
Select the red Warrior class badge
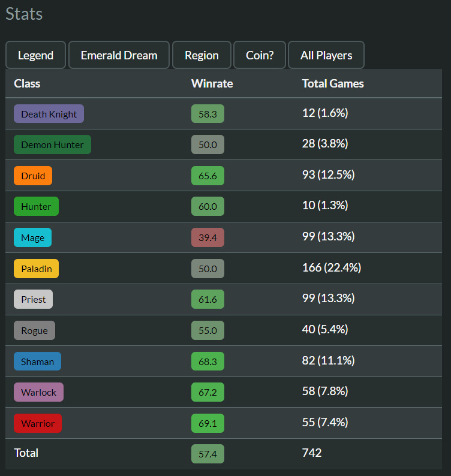pos(38,423)
